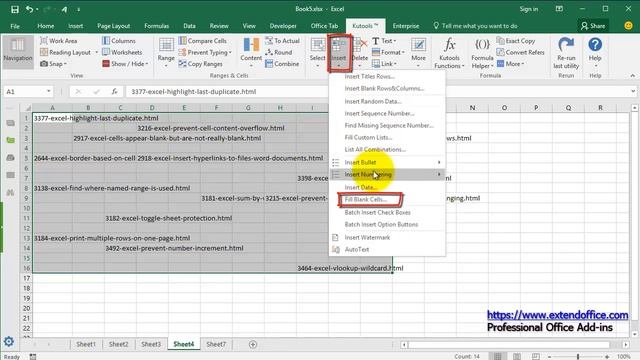The image size is (640, 360).
Task: Click the Work Area icon
Action: [x=44, y=41]
